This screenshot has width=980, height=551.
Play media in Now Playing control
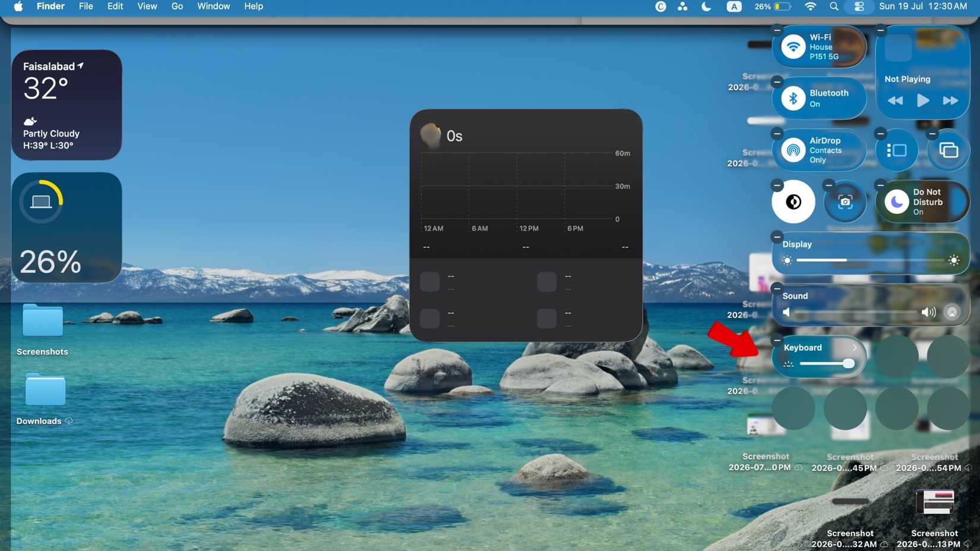[922, 100]
